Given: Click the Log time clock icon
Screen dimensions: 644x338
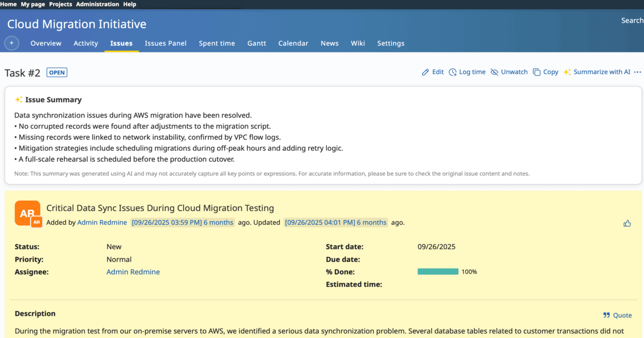Looking at the screenshot, I should click(x=452, y=71).
